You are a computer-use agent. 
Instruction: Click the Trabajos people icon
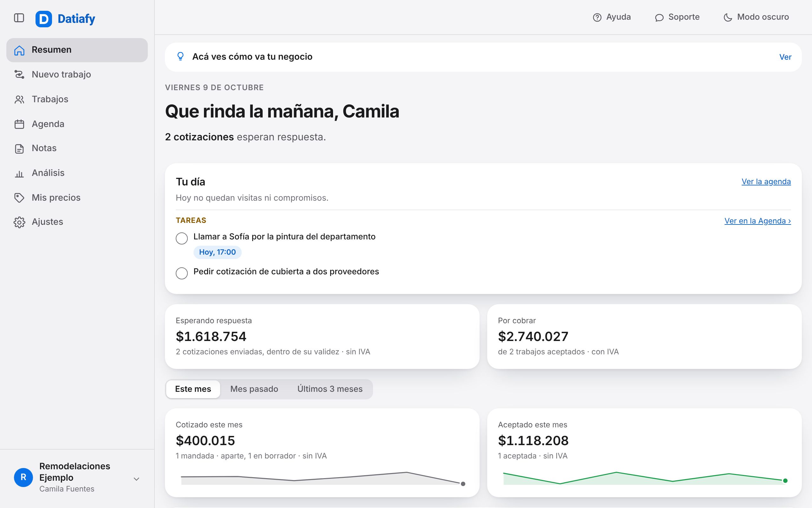pyautogui.click(x=19, y=99)
